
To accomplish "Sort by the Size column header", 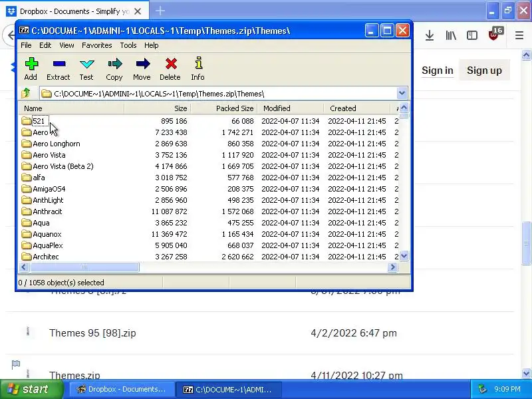I will click(158, 108).
